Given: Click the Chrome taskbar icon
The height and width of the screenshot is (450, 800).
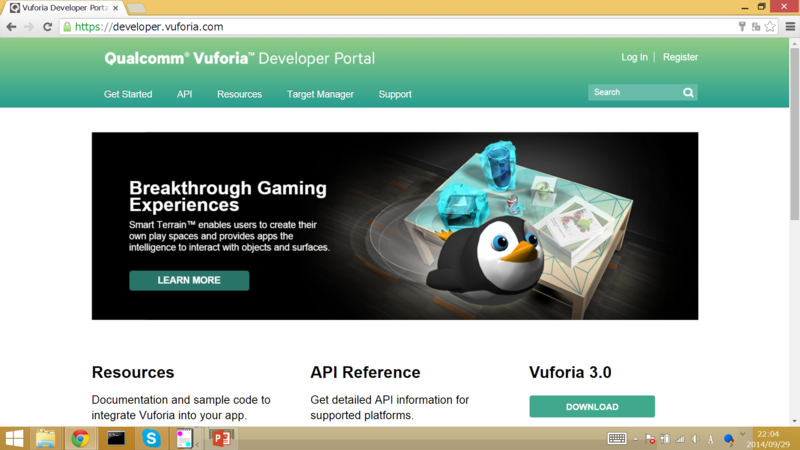Looking at the screenshot, I should click(80, 438).
